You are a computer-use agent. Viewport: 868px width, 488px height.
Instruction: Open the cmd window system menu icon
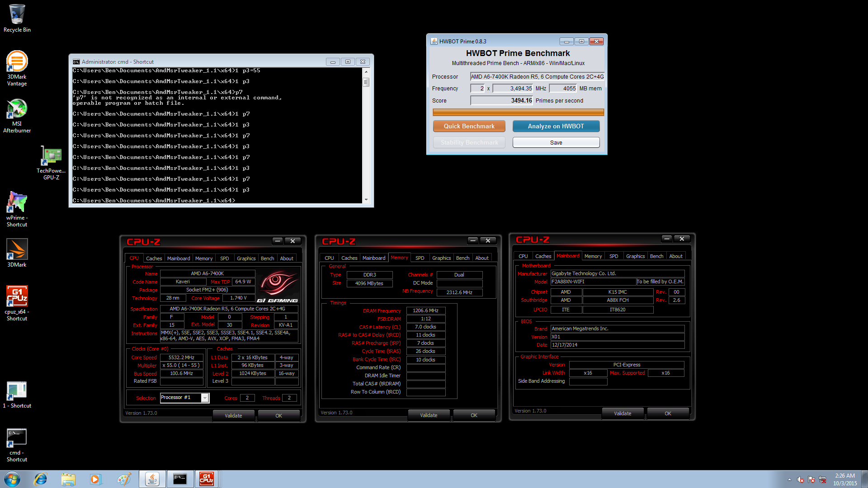(76, 62)
